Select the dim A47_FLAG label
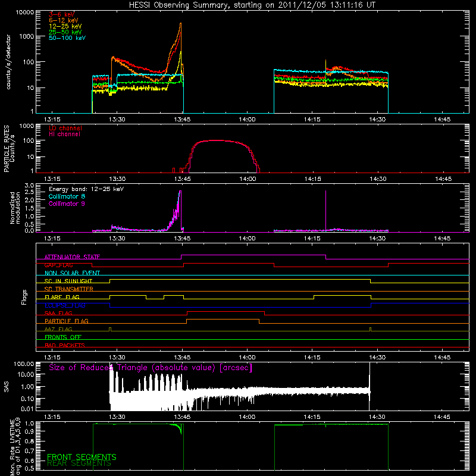 (x=58, y=329)
